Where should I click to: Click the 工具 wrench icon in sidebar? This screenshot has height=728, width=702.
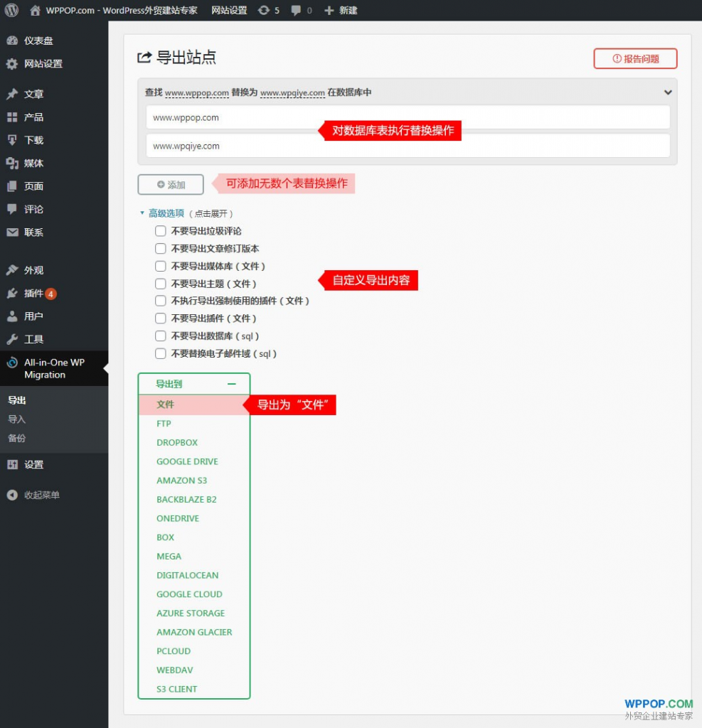coord(12,339)
